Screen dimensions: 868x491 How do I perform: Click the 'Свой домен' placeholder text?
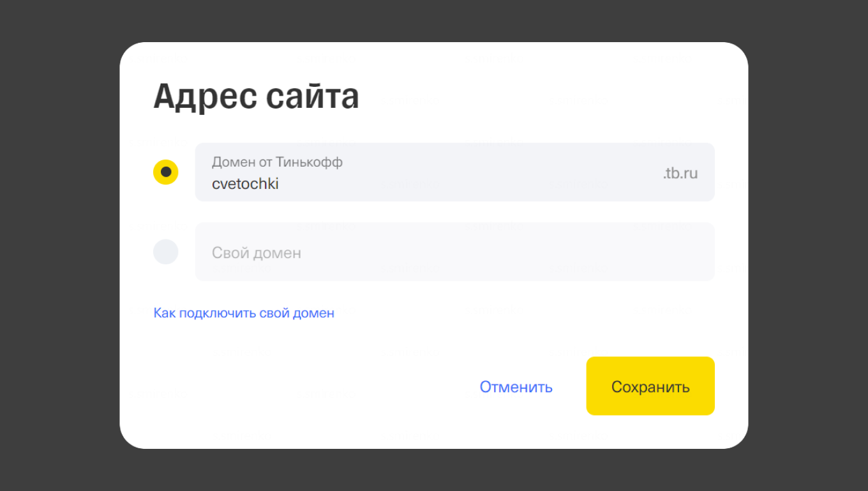tap(257, 252)
